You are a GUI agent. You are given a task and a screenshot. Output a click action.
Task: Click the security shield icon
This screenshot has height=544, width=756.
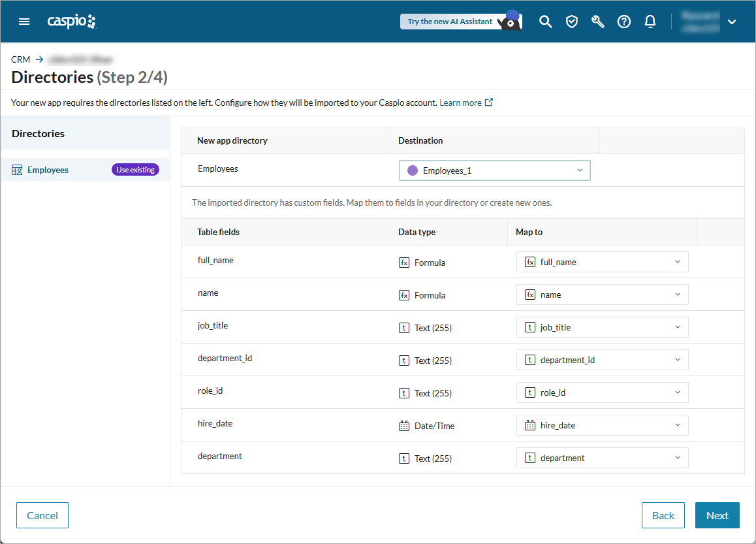pyautogui.click(x=571, y=21)
